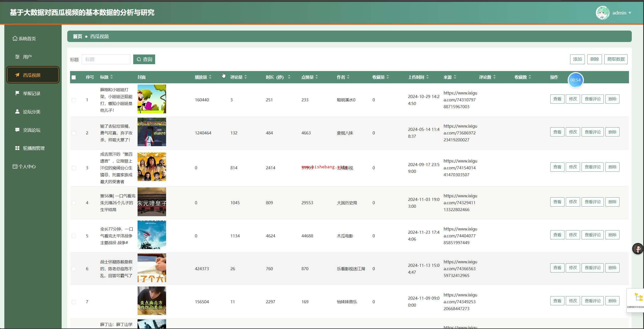This screenshot has width=644, height=329.
Task: Click the person icon beside 论坛分类
Action: pos(17,112)
